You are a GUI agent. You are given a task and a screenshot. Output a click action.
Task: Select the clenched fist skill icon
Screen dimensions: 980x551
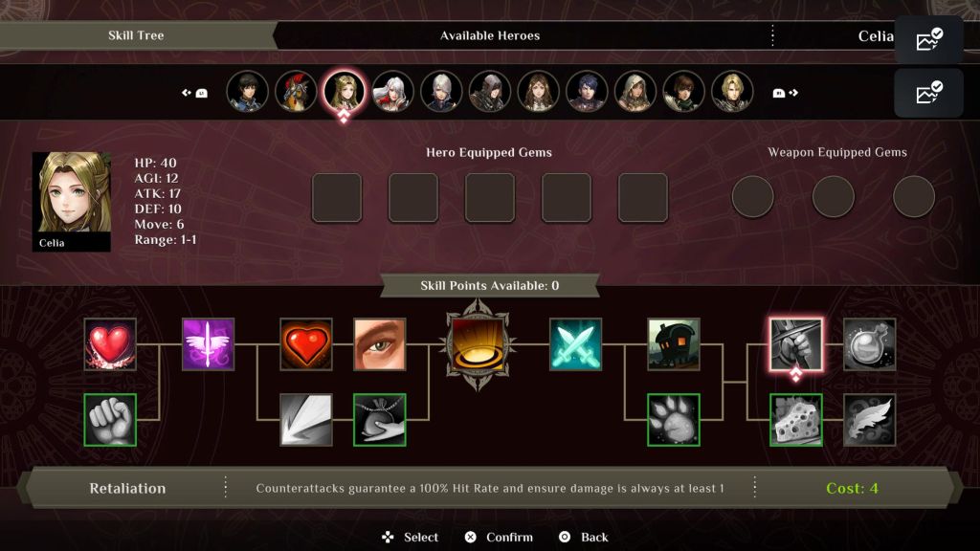click(110, 420)
